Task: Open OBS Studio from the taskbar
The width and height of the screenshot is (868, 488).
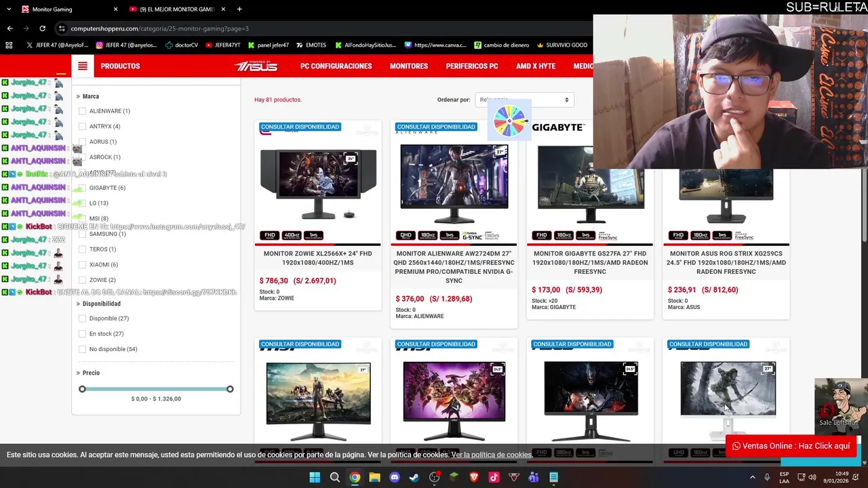Action: click(x=435, y=477)
